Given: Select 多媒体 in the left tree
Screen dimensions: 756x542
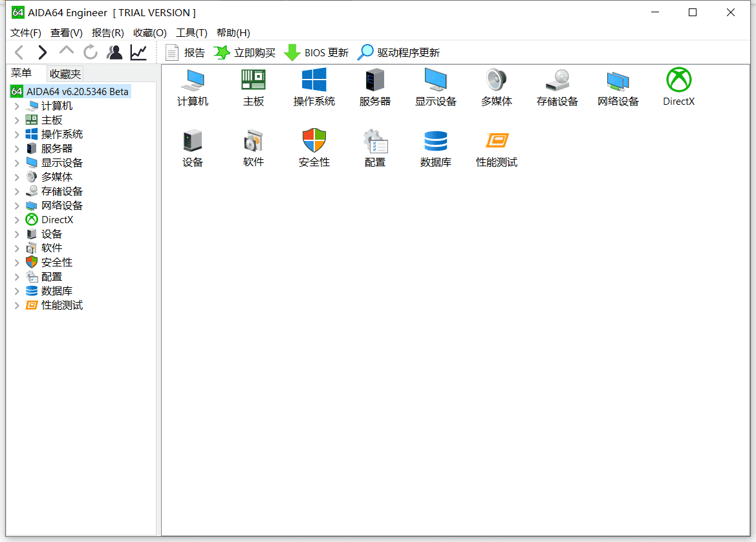Looking at the screenshot, I should pyautogui.click(x=49, y=177).
